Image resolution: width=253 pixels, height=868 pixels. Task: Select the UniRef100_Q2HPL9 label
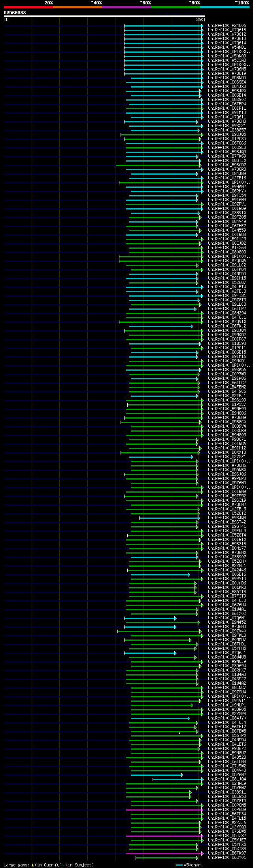pos(227,784)
